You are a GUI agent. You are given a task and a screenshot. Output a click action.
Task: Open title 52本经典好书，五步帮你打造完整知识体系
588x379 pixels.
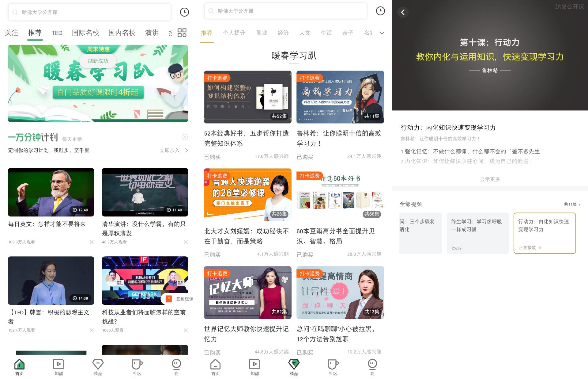tap(247, 138)
